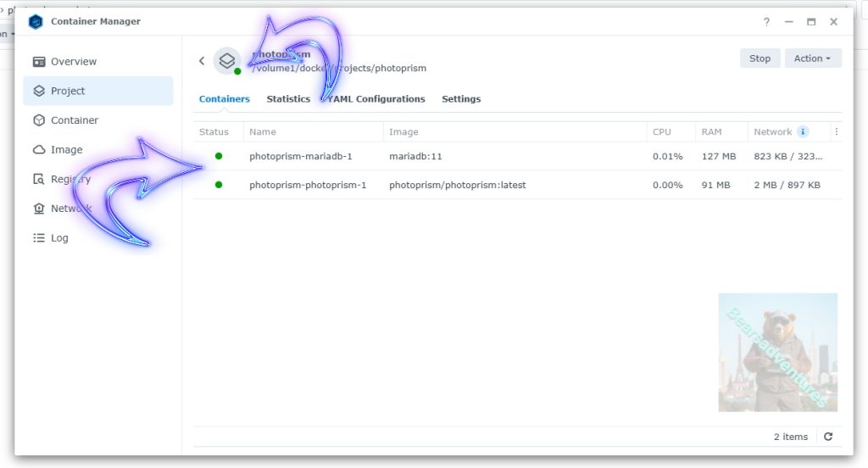Open the Log list icon in sidebar
868x468 pixels.
pos(39,238)
